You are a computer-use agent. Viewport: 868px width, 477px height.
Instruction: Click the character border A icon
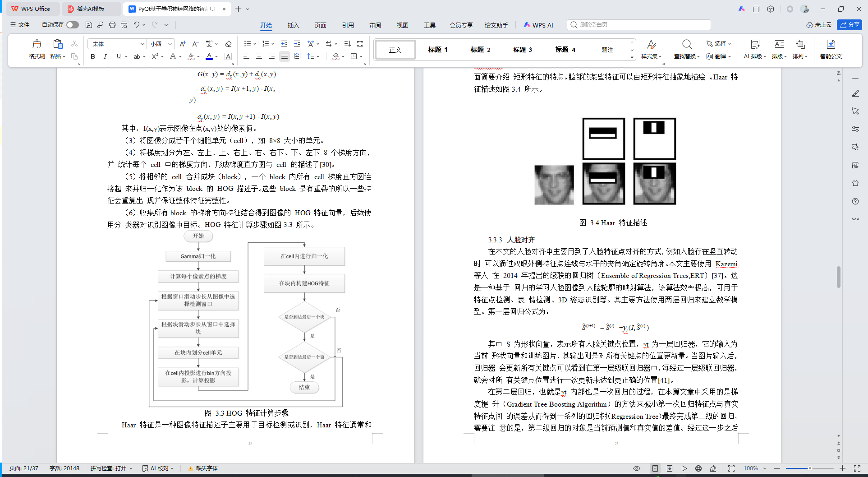tap(228, 56)
